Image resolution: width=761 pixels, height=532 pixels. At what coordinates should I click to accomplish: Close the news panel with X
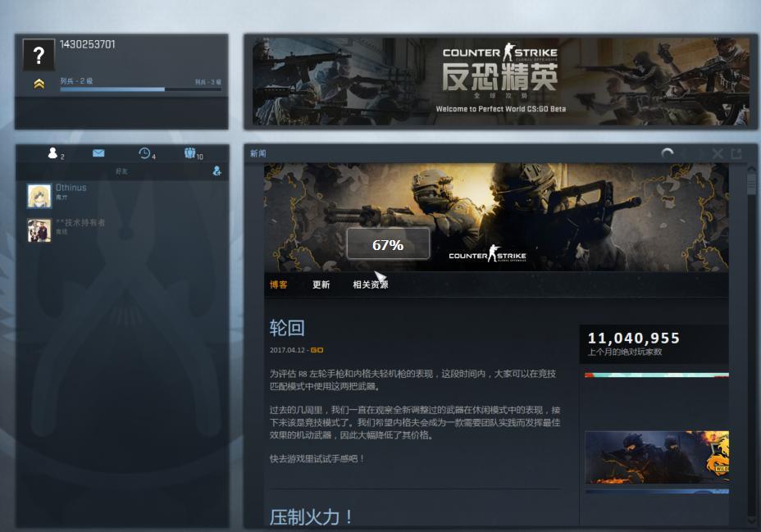point(718,153)
